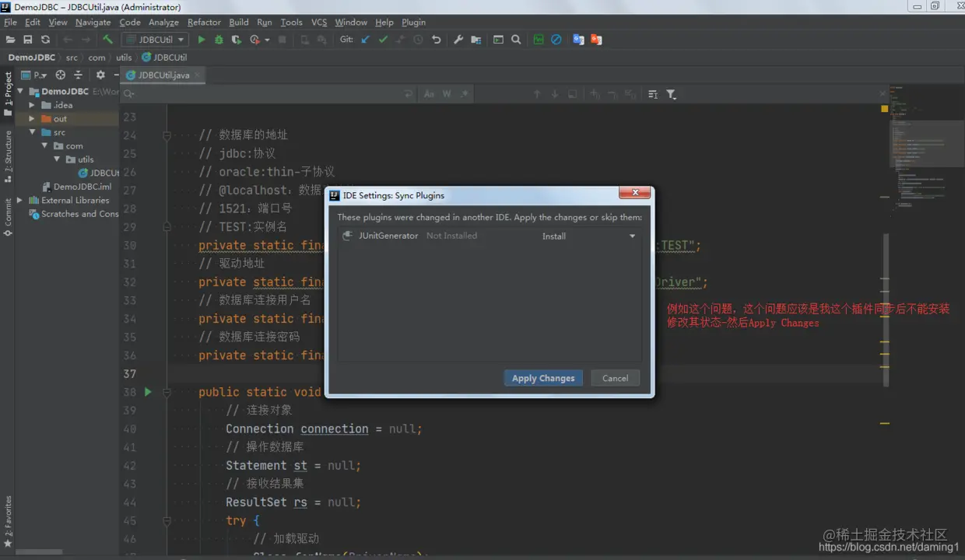The width and height of the screenshot is (965, 560).
Task: Open the Refactor menu
Action: tap(204, 22)
